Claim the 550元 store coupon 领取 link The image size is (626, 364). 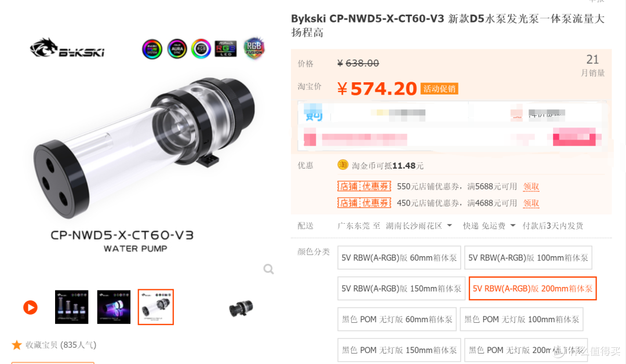(x=531, y=187)
